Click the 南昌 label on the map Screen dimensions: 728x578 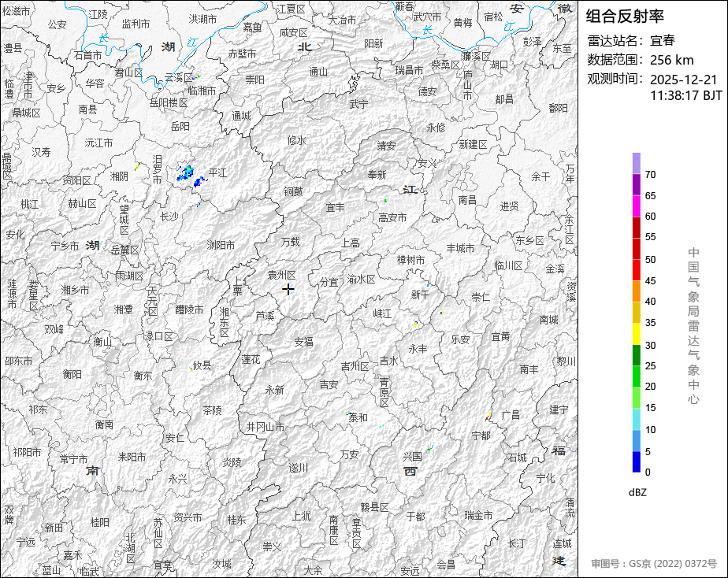(x=467, y=200)
